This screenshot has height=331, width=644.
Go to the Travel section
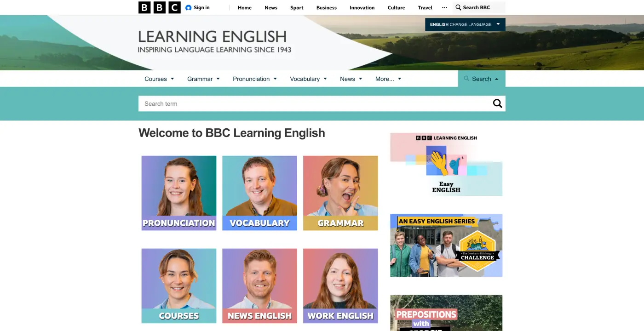425,7
